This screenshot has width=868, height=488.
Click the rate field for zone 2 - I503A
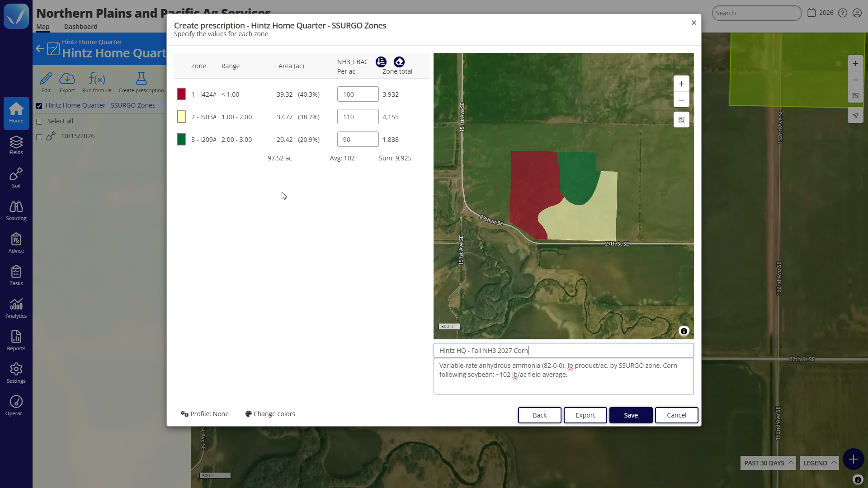[358, 117]
